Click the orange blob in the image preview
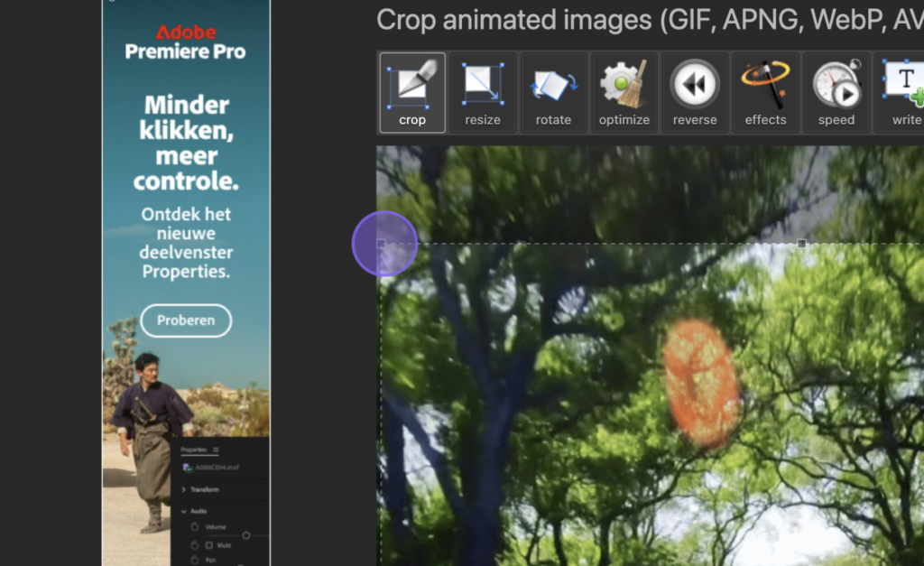This screenshot has height=566, width=924. coord(702,383)
